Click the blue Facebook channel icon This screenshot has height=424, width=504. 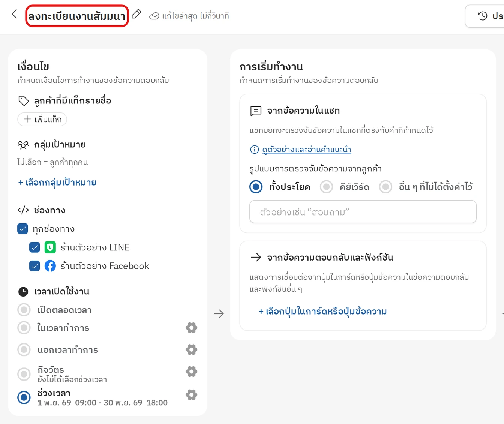pyautogui.click(x=50, y=266)
